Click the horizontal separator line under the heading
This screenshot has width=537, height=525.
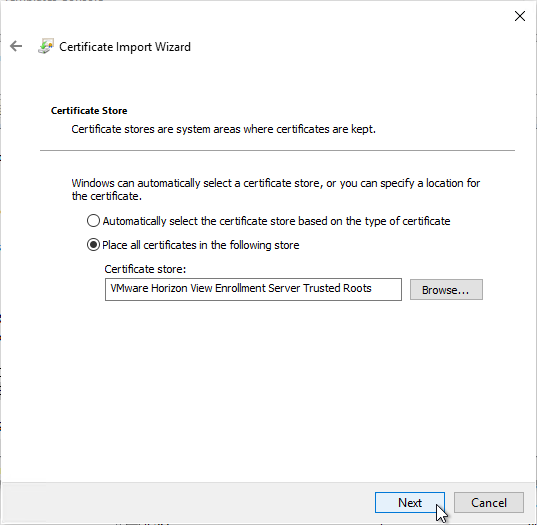pos(277,150)
